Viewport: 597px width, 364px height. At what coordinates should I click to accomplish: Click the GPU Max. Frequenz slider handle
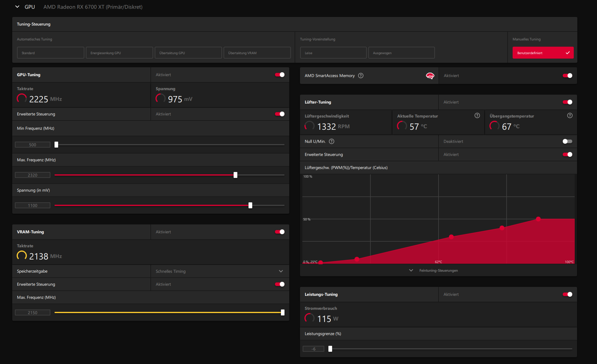coord(235,175)
